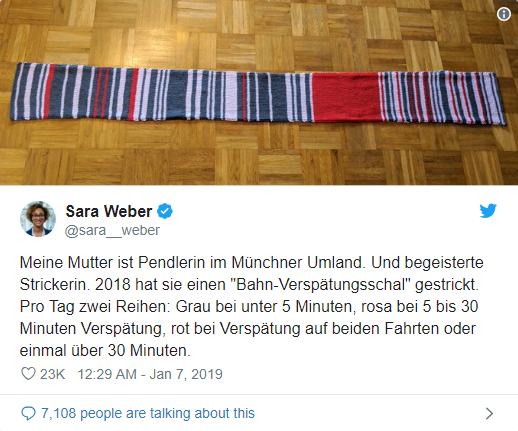Screen dimensions: 518x431
Task: Click the large red section of the scarf
Action: click(346, 97)
